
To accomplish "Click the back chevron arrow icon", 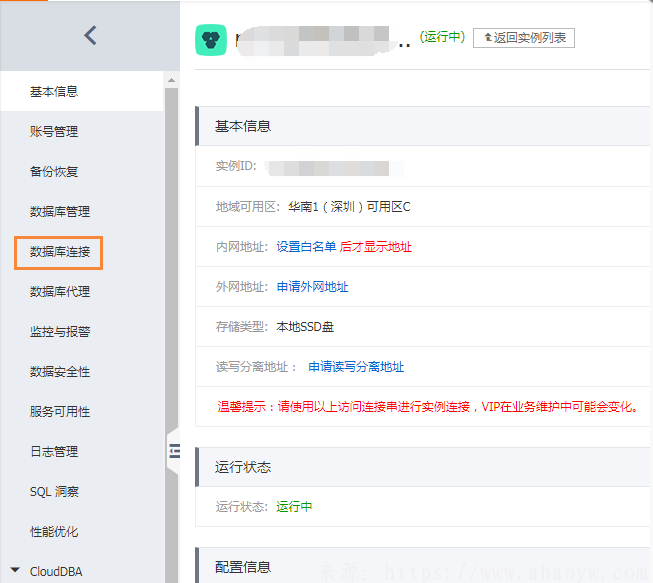I will [90, 36].
